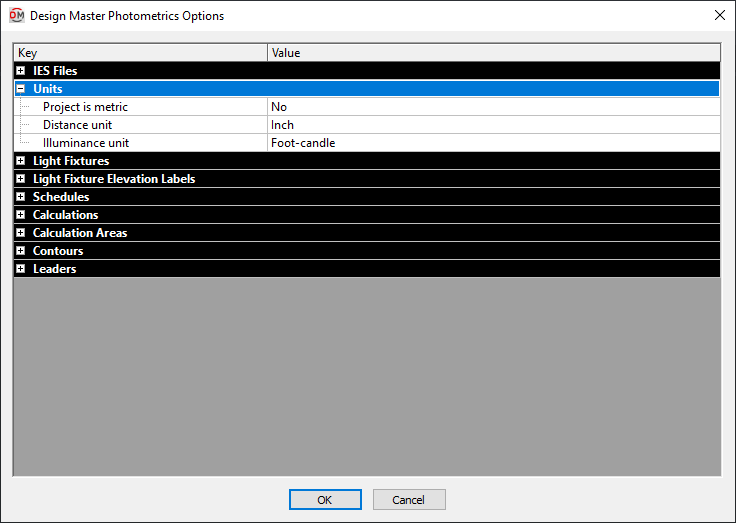
Task: Expand the Calculation Areas section
Action: (x=21, y=233)
